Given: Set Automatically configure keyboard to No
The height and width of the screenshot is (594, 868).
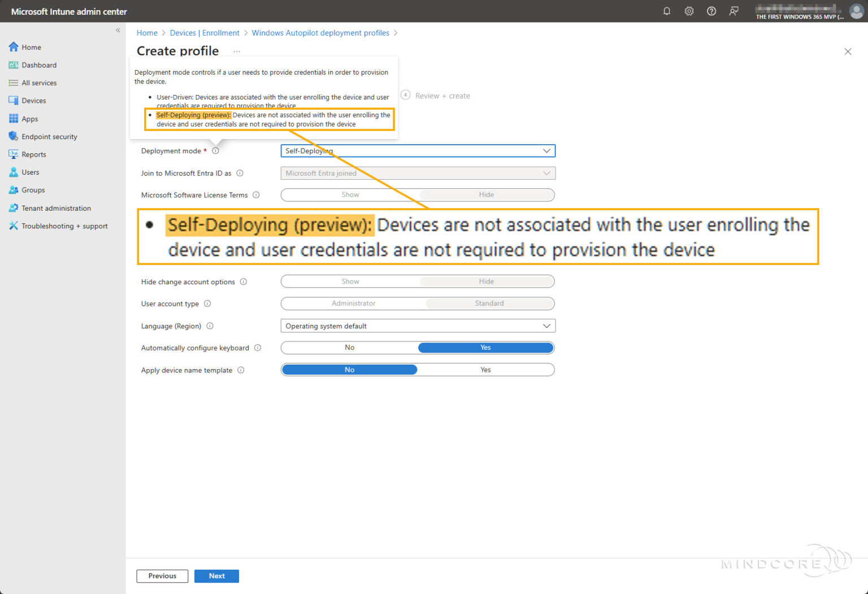Looking at the screenshot, I should 349,348.
